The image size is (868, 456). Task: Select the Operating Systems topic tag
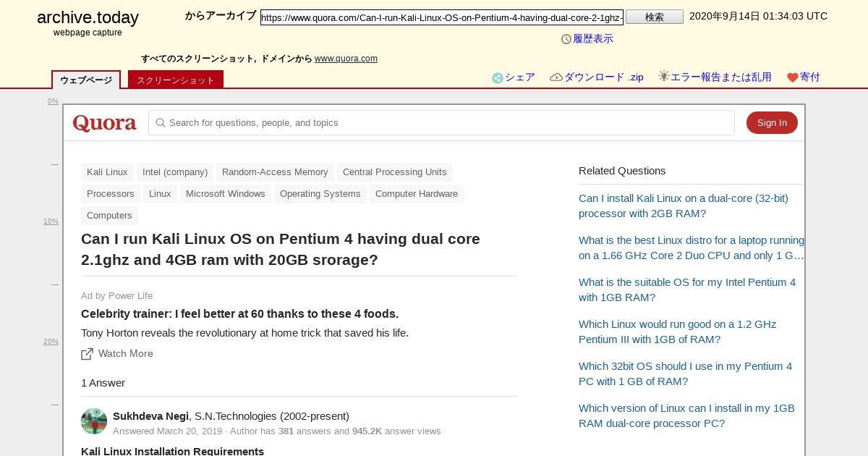(320, 194)
